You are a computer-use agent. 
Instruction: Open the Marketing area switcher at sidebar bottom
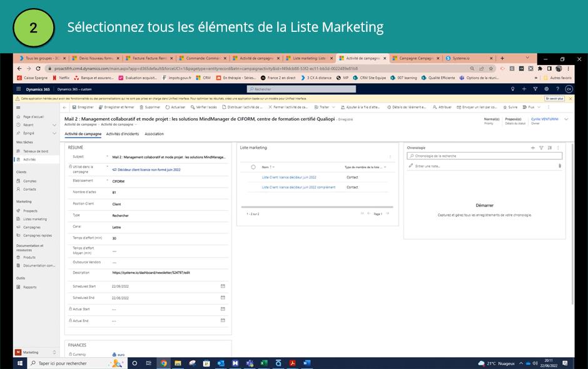[35, 352]
